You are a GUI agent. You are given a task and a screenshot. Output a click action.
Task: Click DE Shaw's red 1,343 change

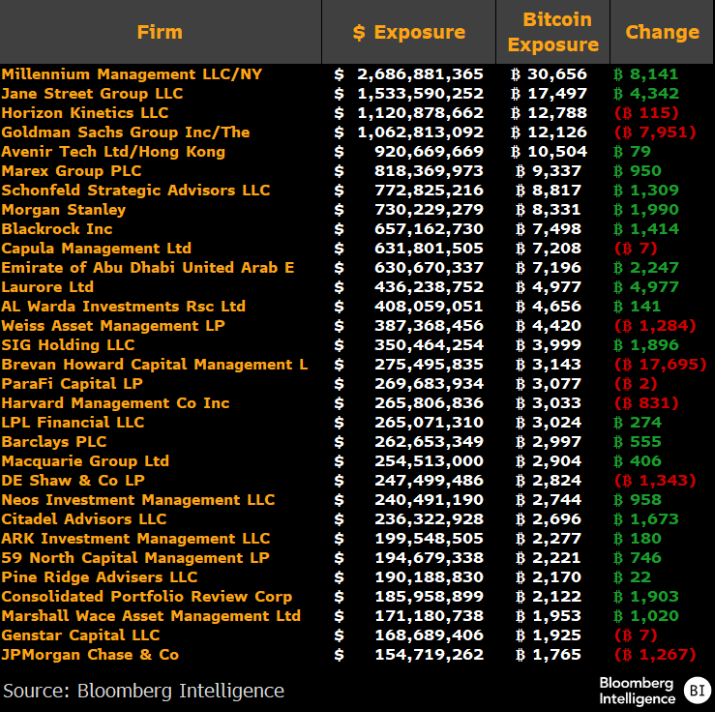click(655, 480)
